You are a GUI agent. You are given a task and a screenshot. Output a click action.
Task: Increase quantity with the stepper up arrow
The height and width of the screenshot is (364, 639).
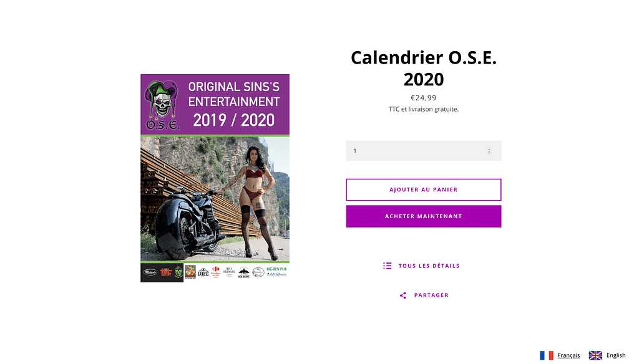489,149
